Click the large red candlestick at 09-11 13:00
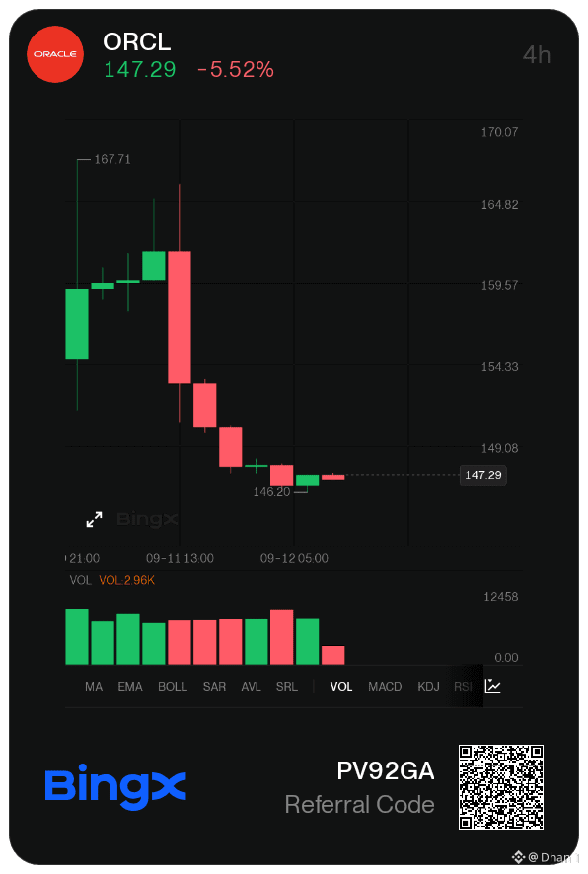 pos(180,317)
